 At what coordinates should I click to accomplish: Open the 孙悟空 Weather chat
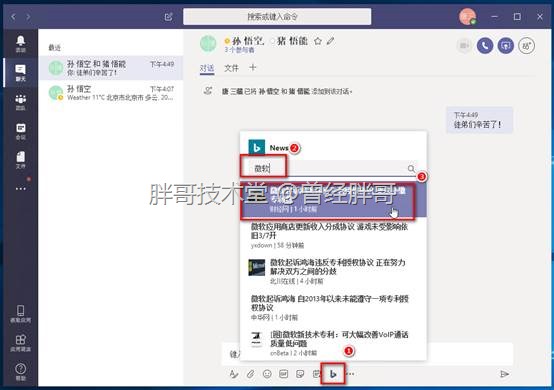111,93
